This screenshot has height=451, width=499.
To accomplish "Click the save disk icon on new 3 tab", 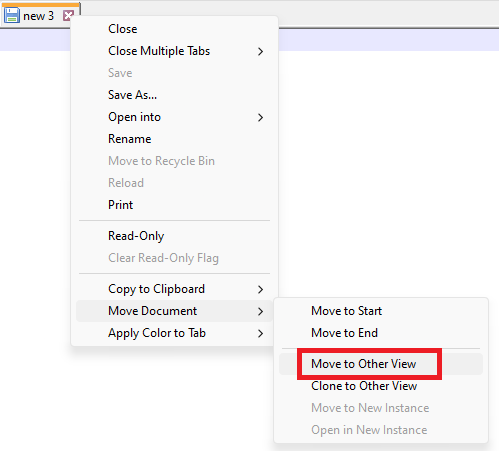I will (12, 15).
